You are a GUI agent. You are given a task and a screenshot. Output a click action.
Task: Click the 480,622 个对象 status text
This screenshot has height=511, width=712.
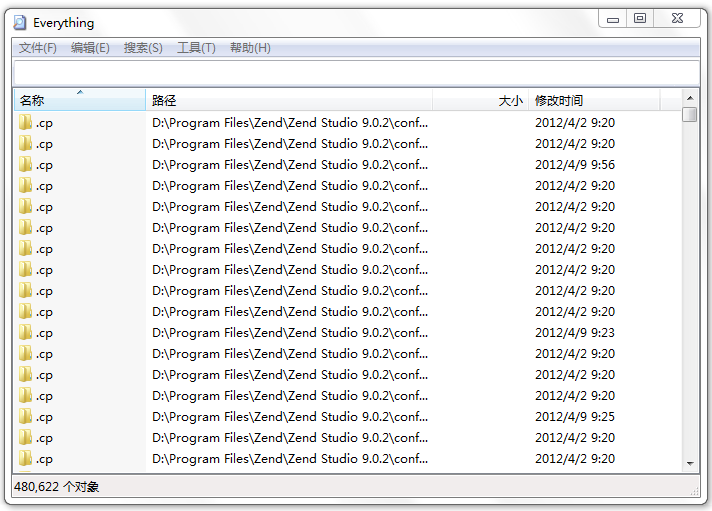(56, 486)
